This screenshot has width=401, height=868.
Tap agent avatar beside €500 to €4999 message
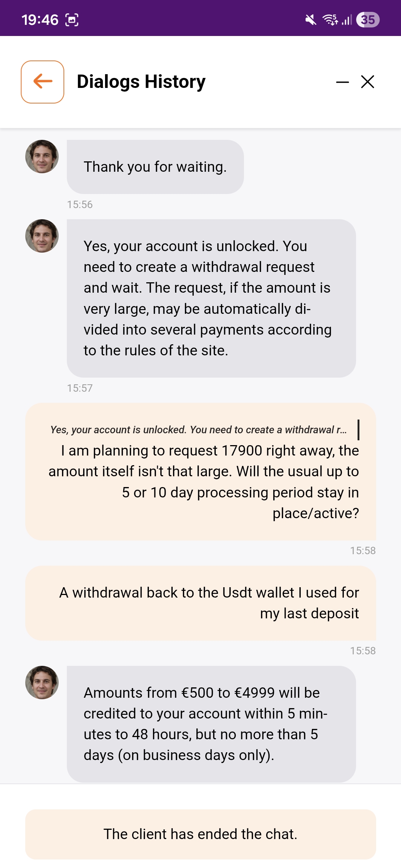pos(42,683)
